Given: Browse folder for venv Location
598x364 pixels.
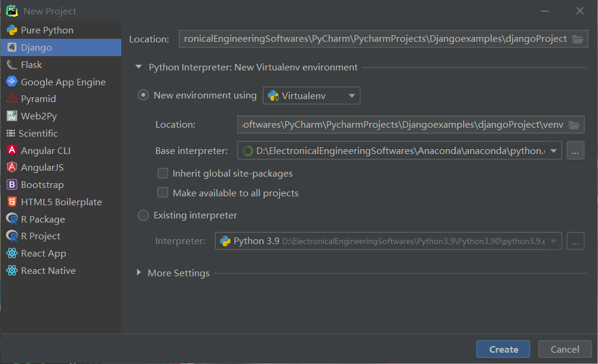Looking at the screenshot, I should (574, 125).
